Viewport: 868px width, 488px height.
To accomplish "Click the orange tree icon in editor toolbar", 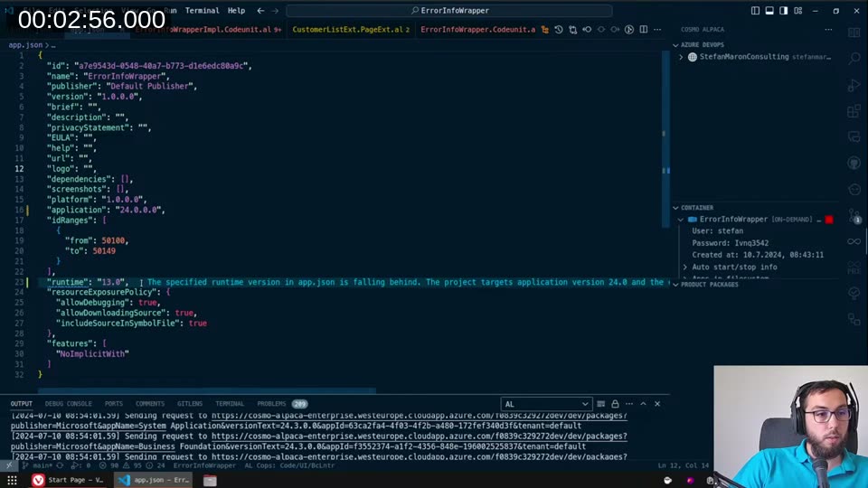I will click(544, 29).
